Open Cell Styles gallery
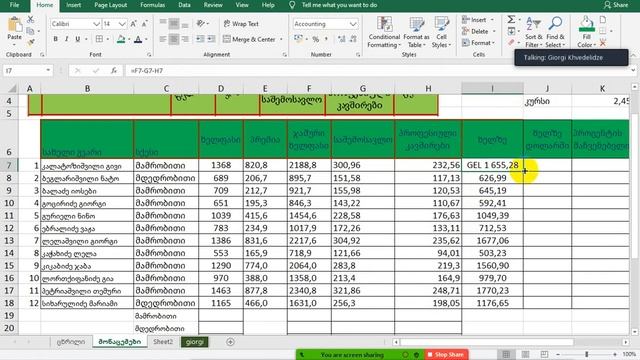Image resolution: width=640 pixels, height=360 pixels. click(x=442, y=32)
